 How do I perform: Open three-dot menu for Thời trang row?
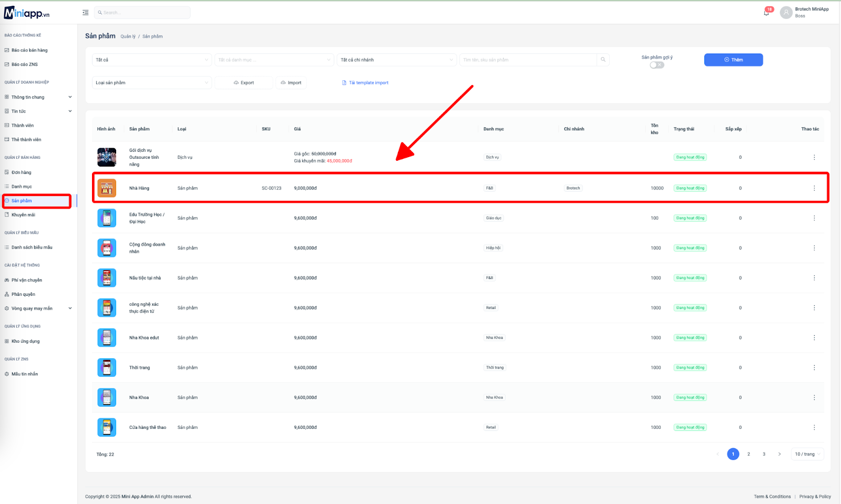click(814, 368)
